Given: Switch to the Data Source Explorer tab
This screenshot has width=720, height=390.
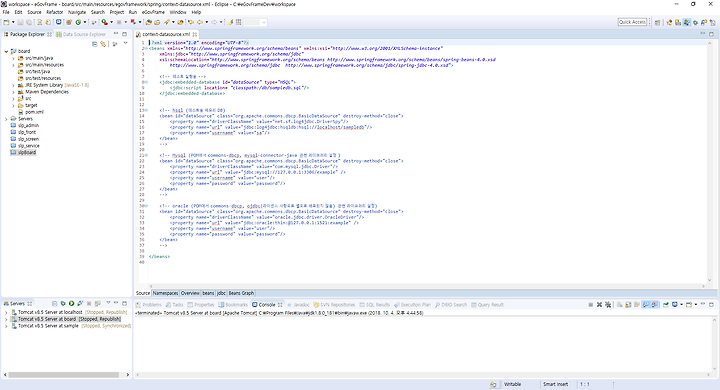Looking at the screenshot, I should pyautogui.click(x=81, y=34).
